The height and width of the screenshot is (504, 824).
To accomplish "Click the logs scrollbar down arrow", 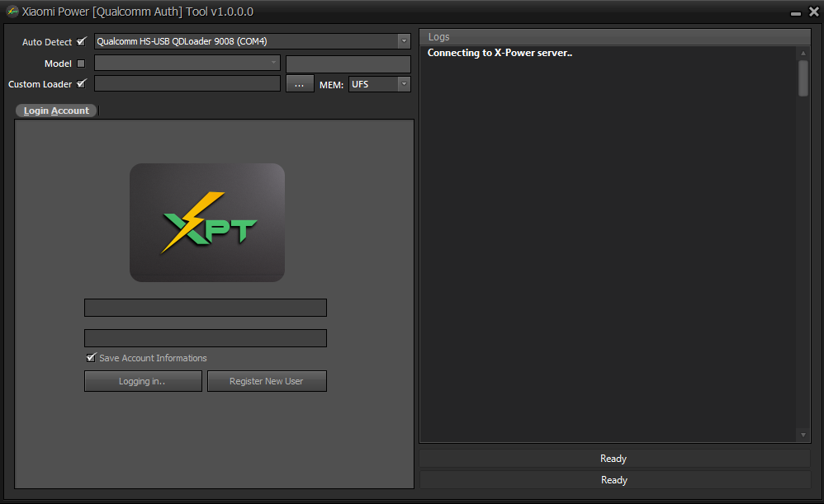I will 803,435.
